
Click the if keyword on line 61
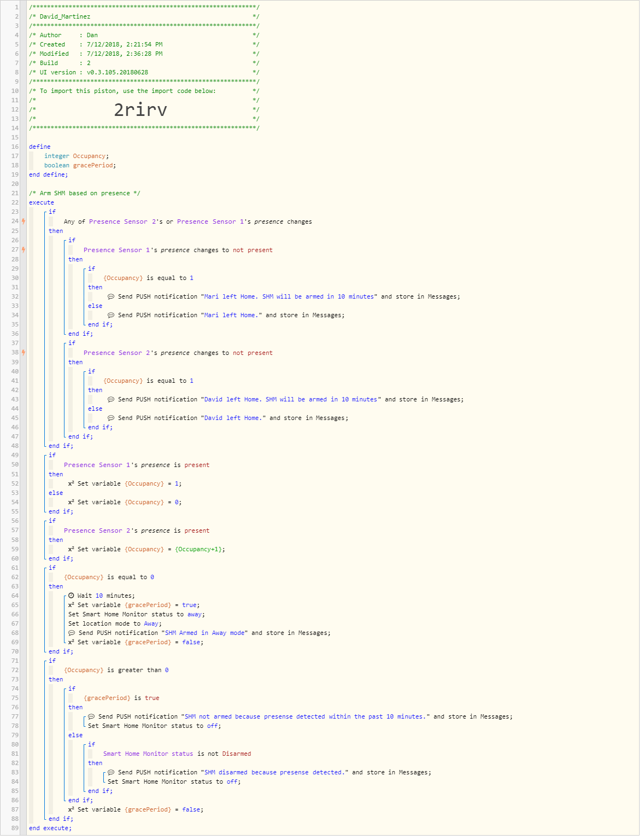point(52,568)
